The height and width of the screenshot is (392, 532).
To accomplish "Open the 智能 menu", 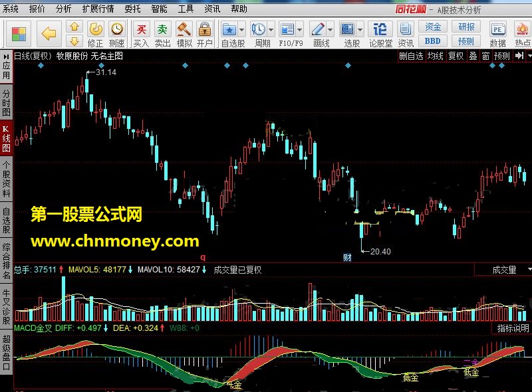I will 159,9.
